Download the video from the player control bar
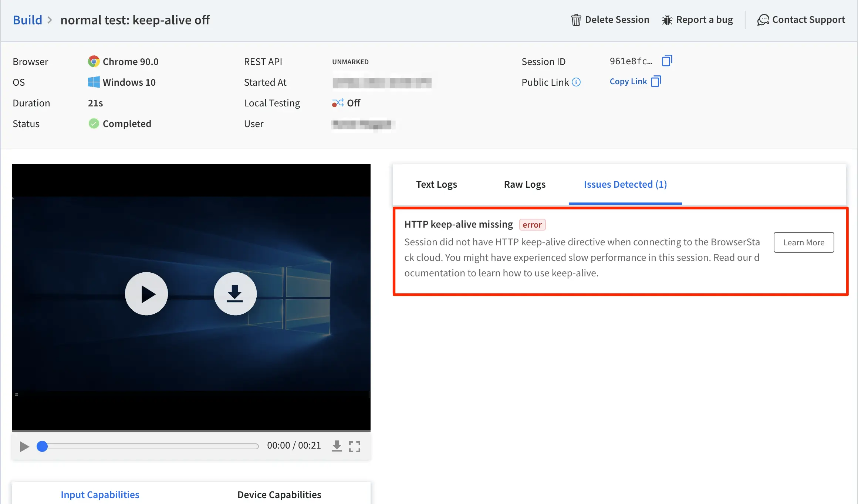Viewport: 858px width, 504px height. click(x=337, y=446)
